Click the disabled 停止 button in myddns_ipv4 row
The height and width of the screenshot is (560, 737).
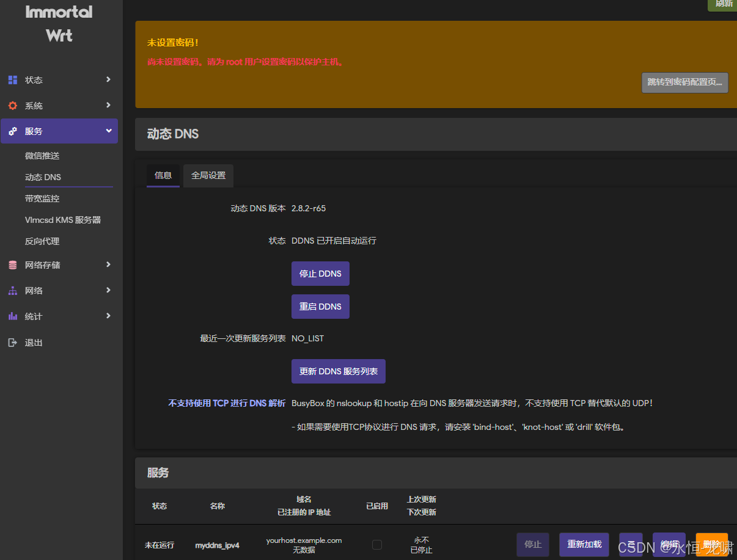pos(533,545)
